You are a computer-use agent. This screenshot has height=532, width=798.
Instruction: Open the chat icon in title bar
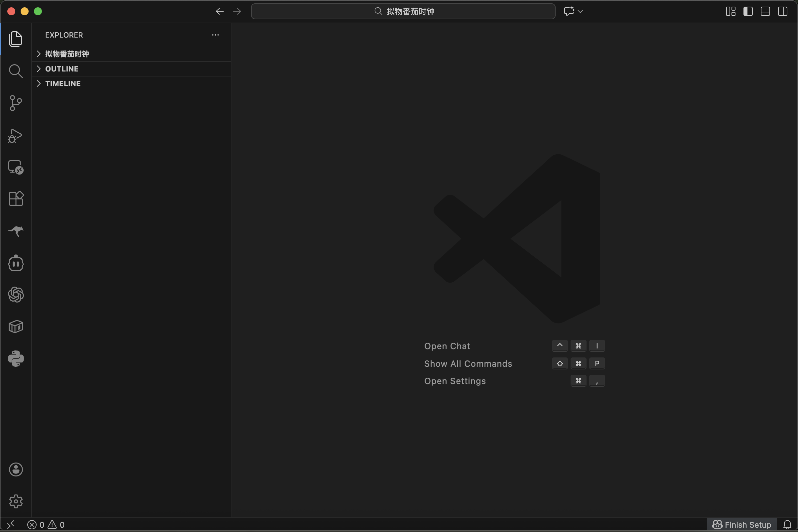pyautogui.click(x=569, y=11)
